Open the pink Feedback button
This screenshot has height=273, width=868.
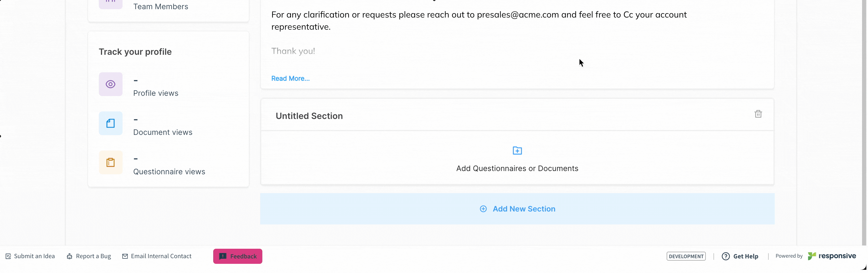click(x=238, y=256)
